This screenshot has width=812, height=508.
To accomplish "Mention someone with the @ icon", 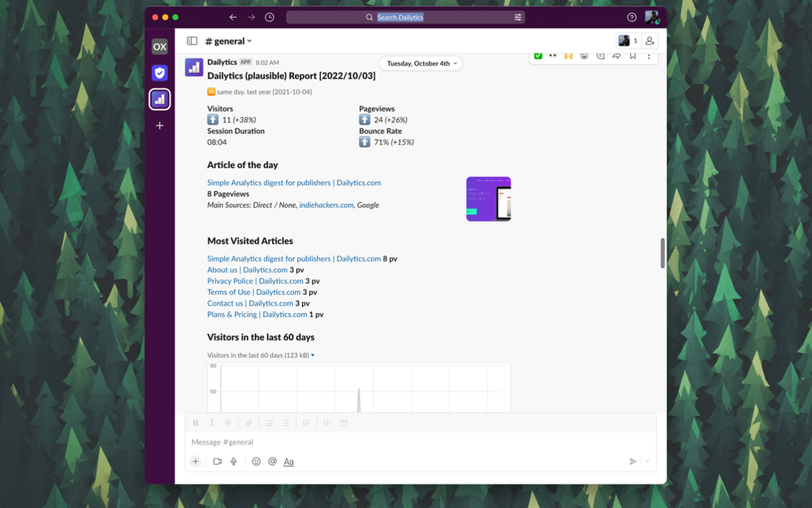I will (x=272, y=462).
